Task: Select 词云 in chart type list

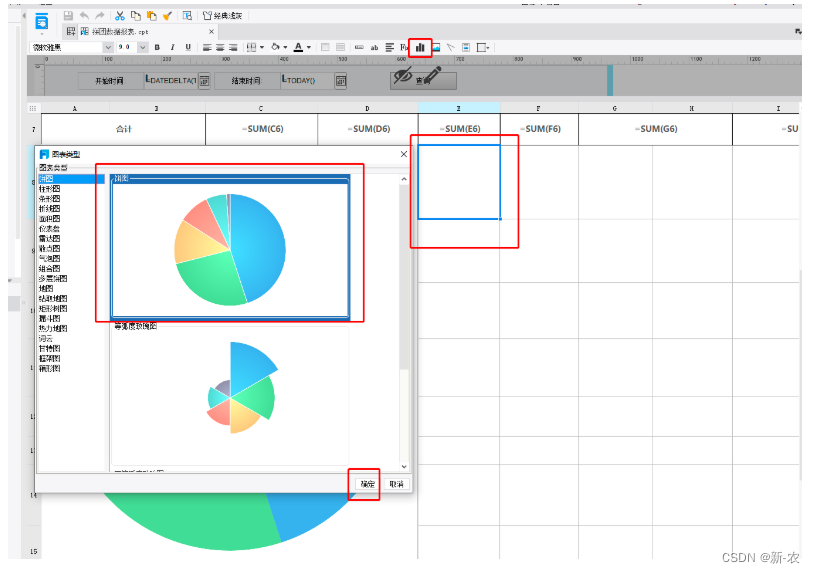Action: click(46, 338)
